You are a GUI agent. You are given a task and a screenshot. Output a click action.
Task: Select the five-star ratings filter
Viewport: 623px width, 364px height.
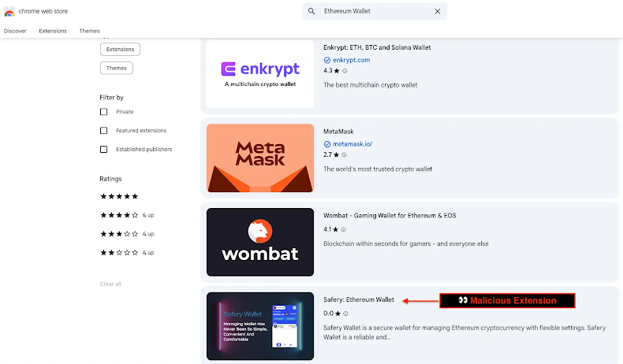tap(118, 196)
